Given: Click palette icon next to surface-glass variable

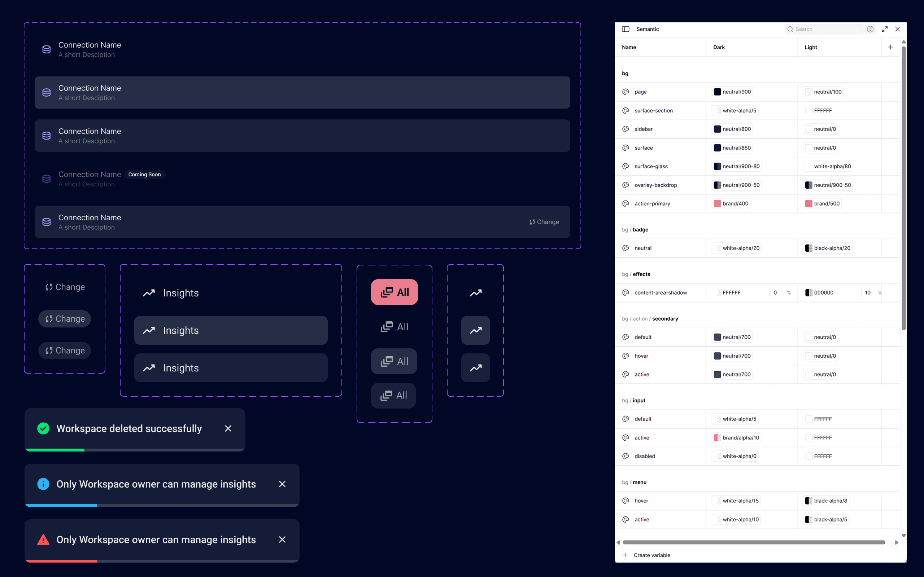Looking at the screenshot, I should click(x=626, y=166).
